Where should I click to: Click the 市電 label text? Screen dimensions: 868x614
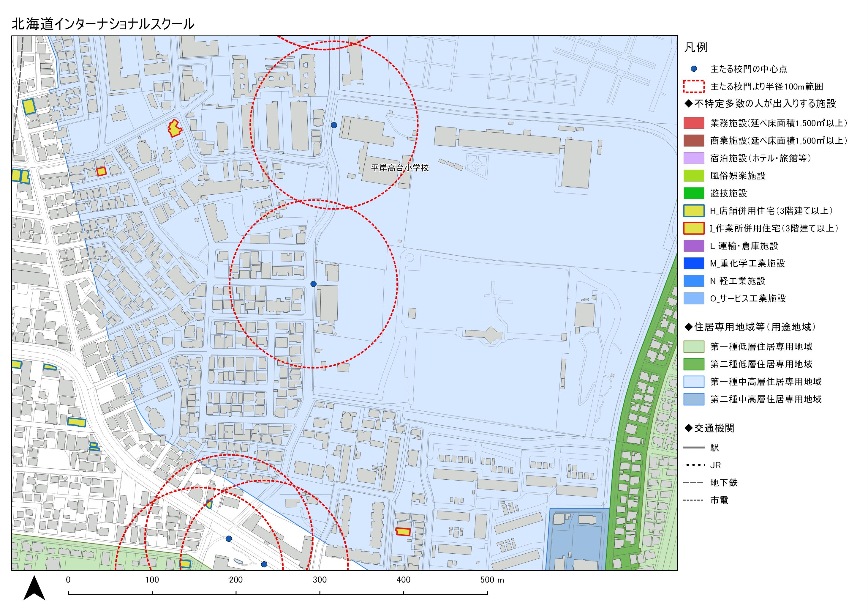720,500
